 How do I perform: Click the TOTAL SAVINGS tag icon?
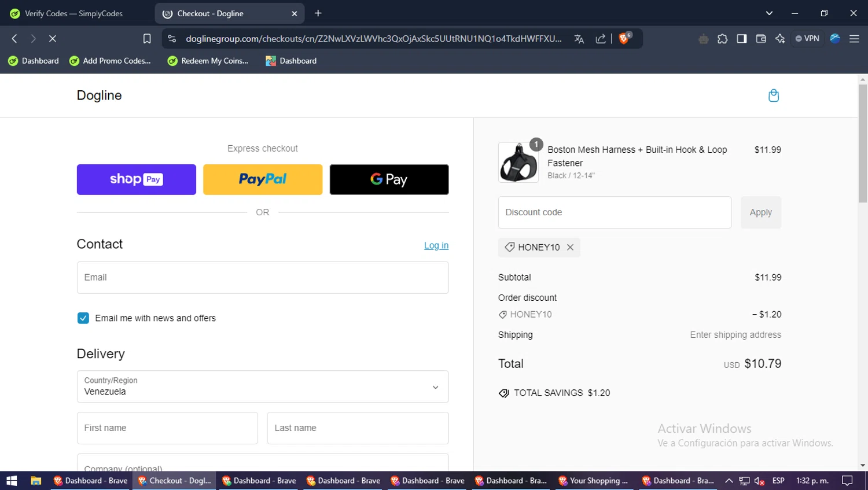point(504,393)
